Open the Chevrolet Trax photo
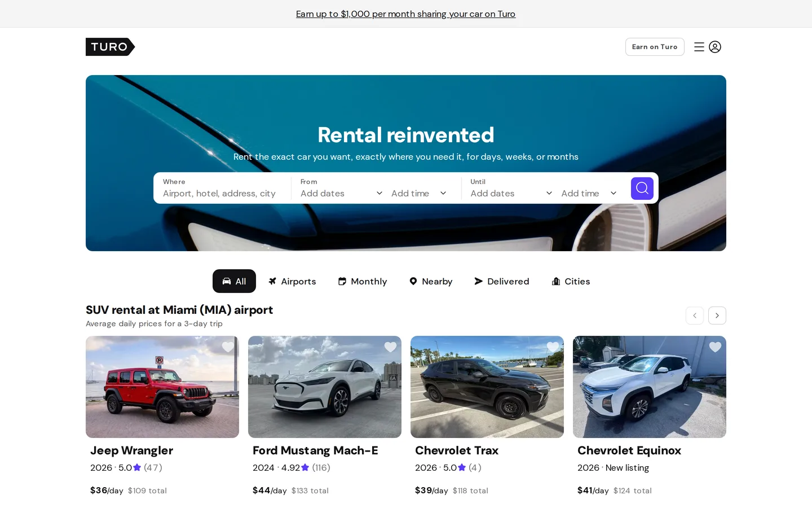This screenshot has width=812, height=508. (487, 387)
